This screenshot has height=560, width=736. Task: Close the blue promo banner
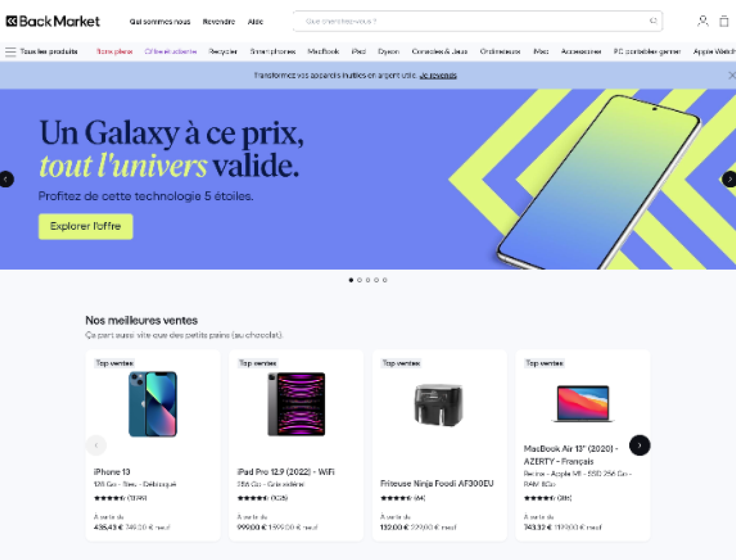point(731,75)
